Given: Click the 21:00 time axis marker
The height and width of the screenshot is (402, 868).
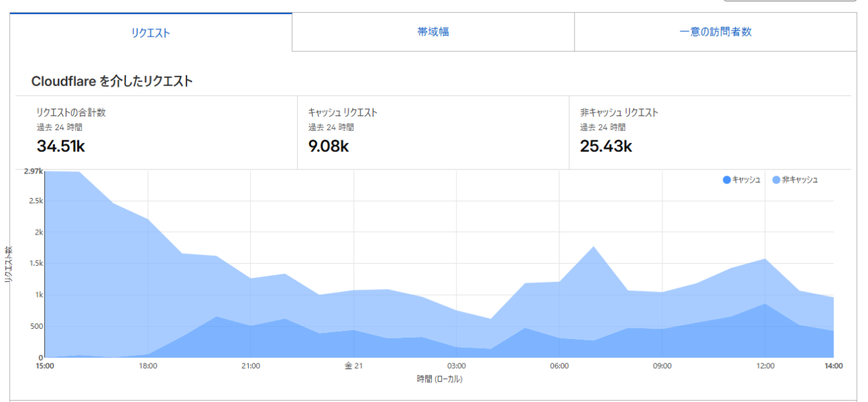Looking at the screenshot, I should coord(250,366).
